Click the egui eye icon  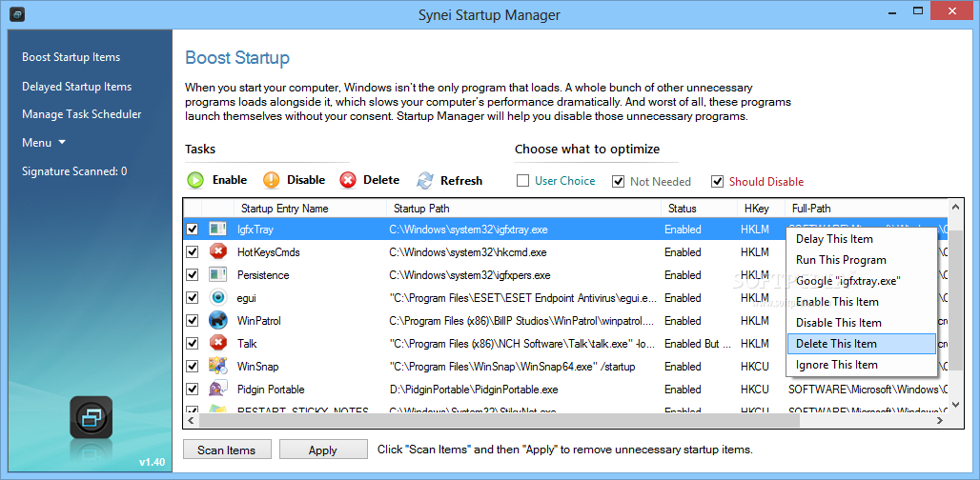click(x=217, y=298)
